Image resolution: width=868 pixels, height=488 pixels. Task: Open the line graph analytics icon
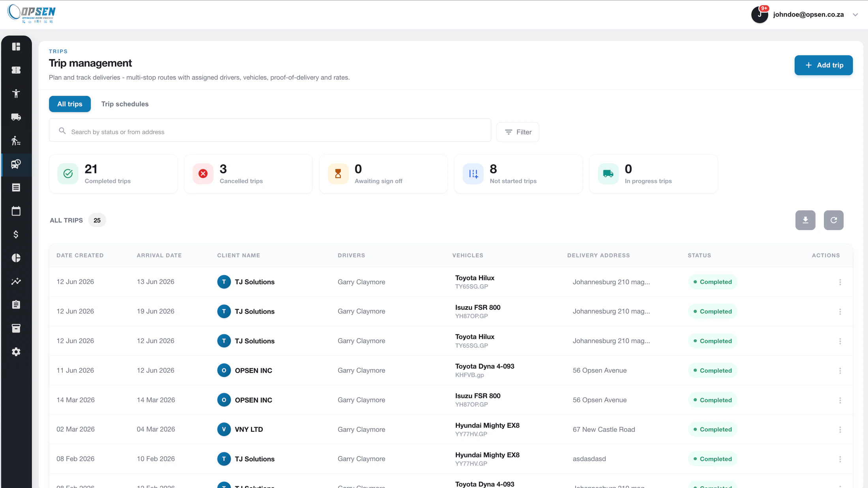[16, 281]
